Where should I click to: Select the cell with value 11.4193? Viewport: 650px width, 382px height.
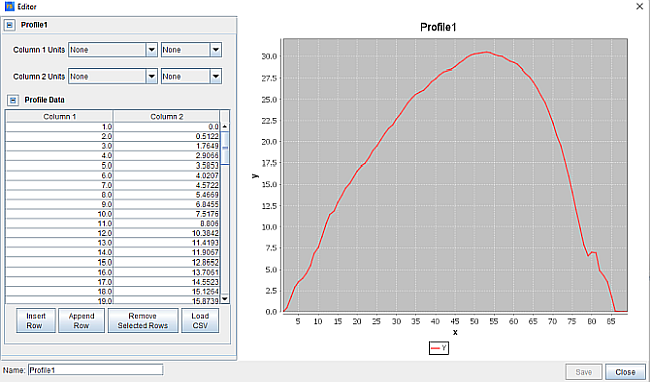pyautogui.click(x=166, y=242)
